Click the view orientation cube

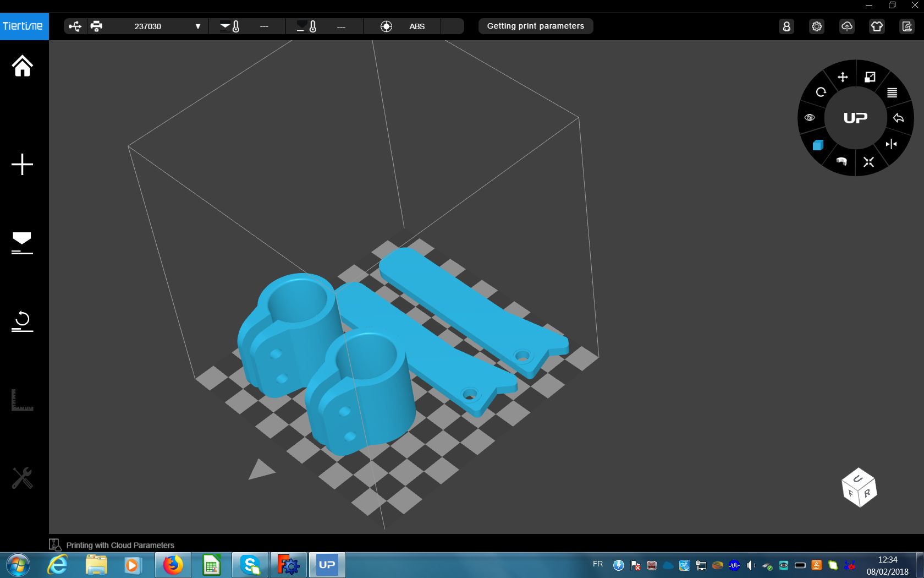(859, 488)
